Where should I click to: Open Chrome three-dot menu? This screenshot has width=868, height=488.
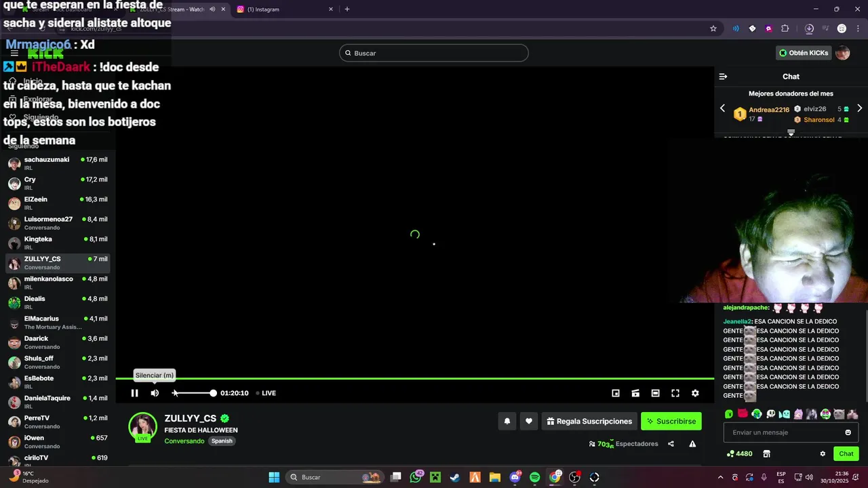click(856, 28)
